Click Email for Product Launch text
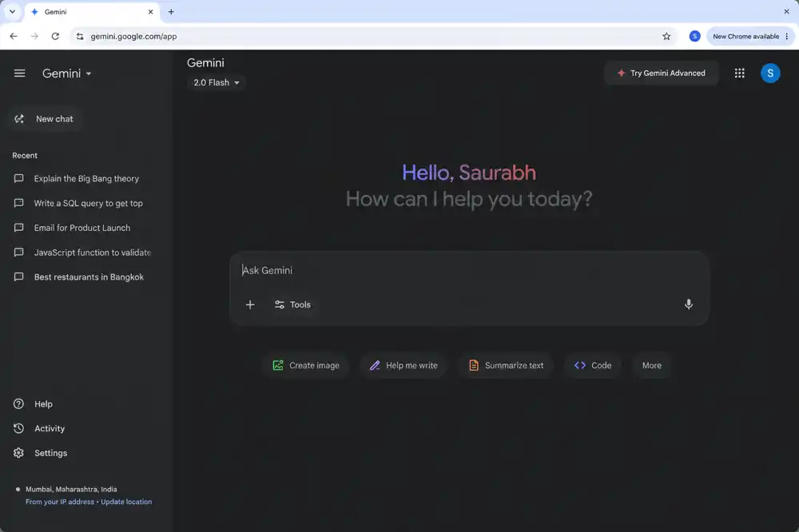This screenshot has width=799, height=532. tap(82, 228)
